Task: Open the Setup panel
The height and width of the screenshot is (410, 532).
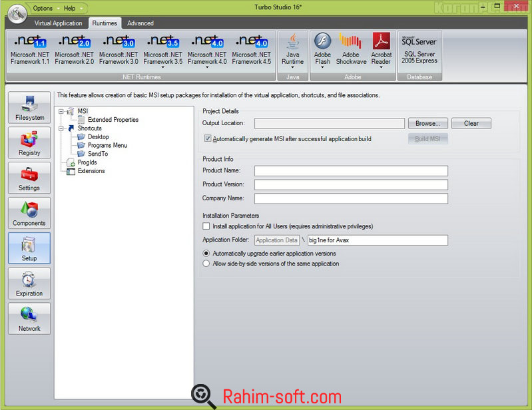Action: pyautogui.click(x=29, y=248)
